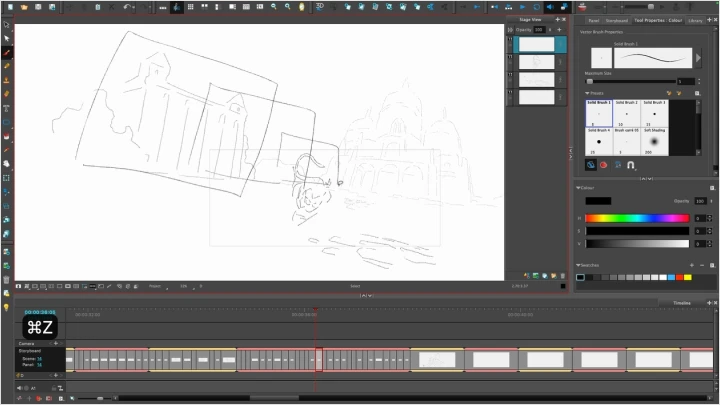The image size is (720, 405).
Task: Click the 3D icon in top toolbar
Action: (x=320, y=7)
